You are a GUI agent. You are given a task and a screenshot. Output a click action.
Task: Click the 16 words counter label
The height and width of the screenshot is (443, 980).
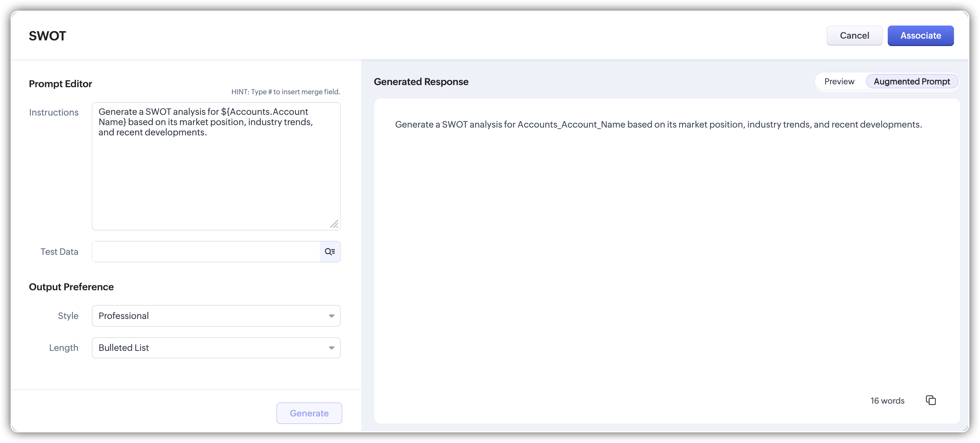(887, 401)
